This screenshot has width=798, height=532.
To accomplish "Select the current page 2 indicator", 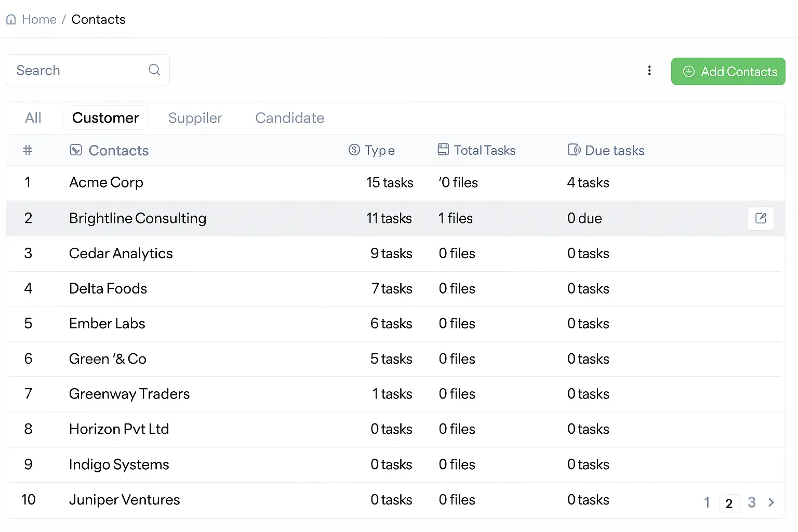I will 729,503.
